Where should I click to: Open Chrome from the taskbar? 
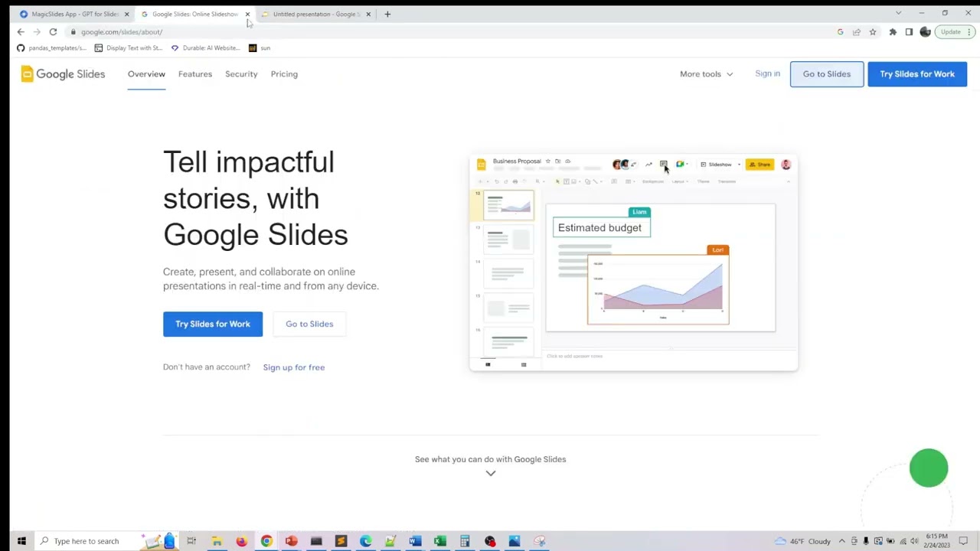tap(266, 541)
